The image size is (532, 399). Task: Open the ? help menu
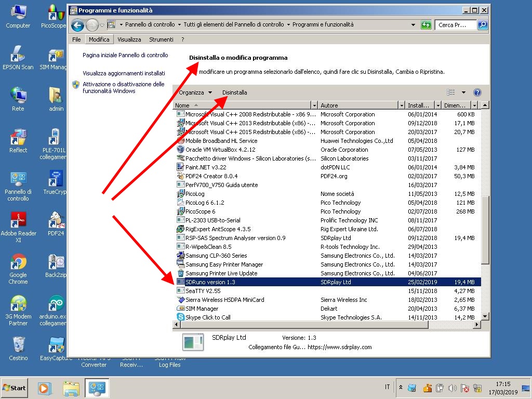[182, 39]
